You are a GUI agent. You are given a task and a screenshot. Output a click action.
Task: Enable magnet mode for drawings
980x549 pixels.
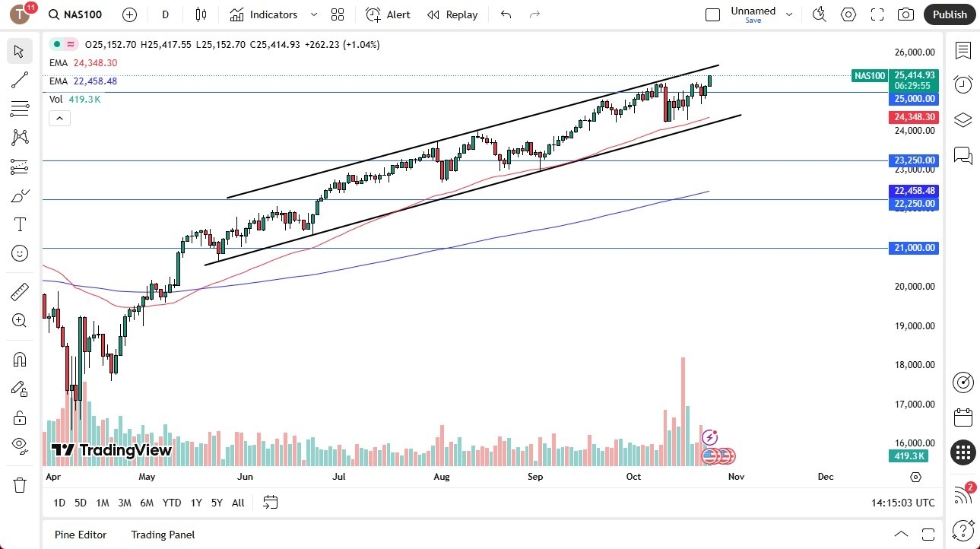point(19,359)
